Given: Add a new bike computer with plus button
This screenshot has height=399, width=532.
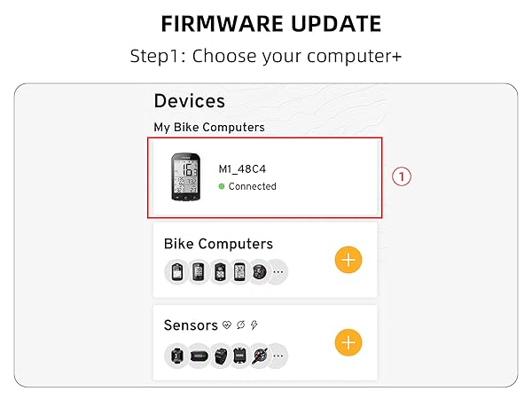Looking at the screenshot, I should point(348,260).
